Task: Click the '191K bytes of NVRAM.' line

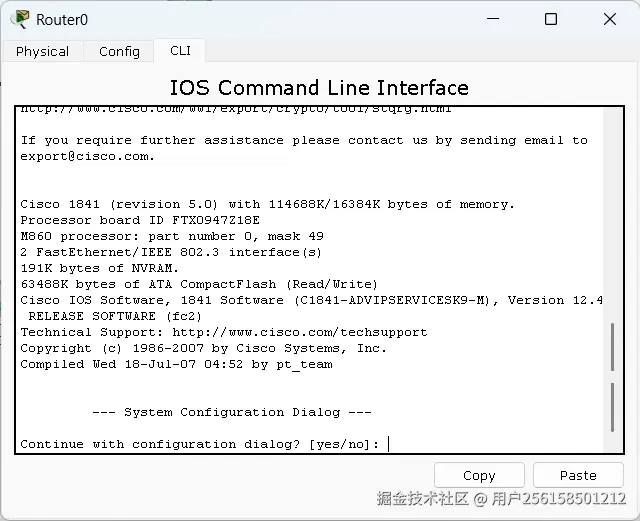Action: pyautogui.click(x=100, y=268)
